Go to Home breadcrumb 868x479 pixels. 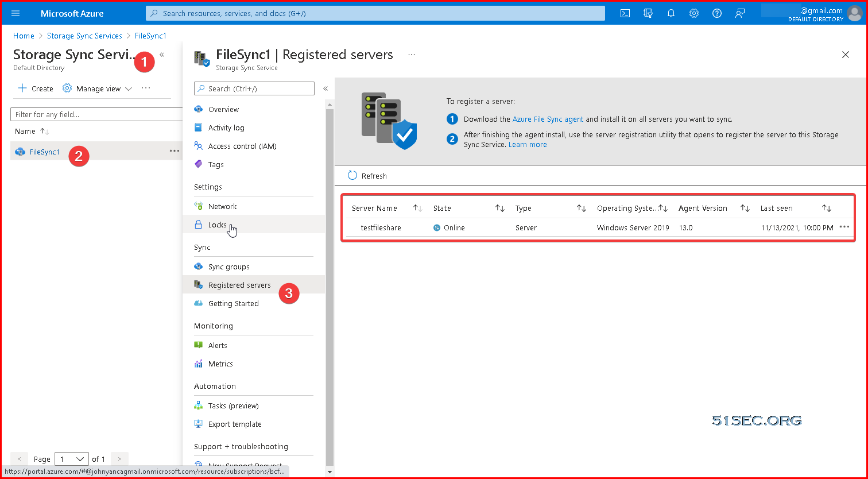point(24,36)
